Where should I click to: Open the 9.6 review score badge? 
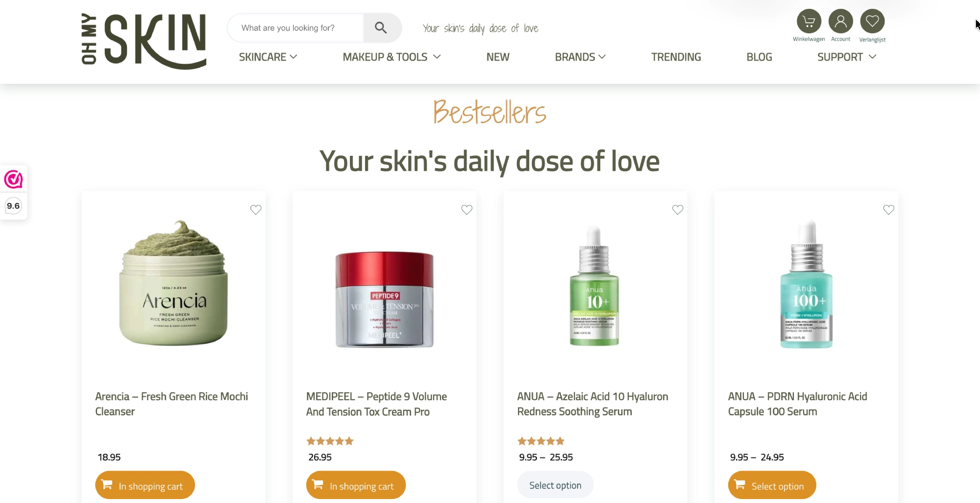[x=13, y=206]
